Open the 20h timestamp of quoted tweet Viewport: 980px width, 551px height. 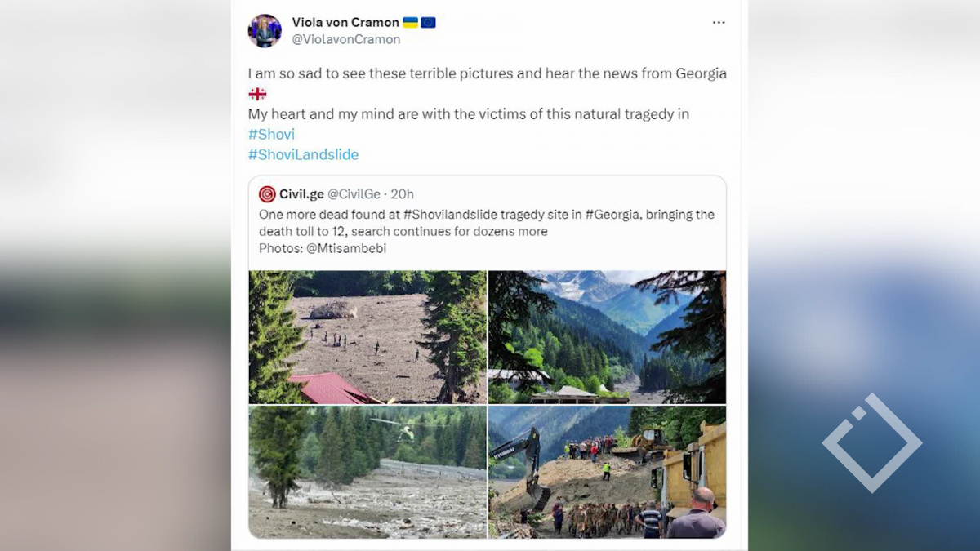click(x=403, y=194)
